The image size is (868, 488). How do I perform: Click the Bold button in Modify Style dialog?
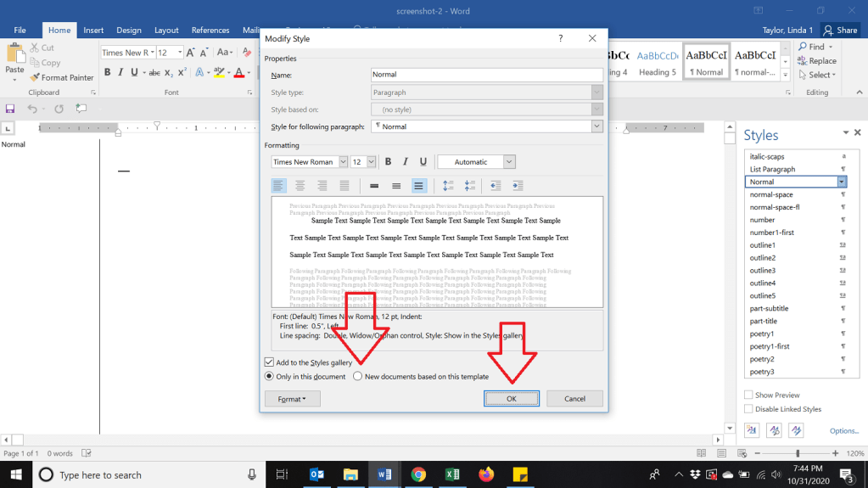pos(389,162)
